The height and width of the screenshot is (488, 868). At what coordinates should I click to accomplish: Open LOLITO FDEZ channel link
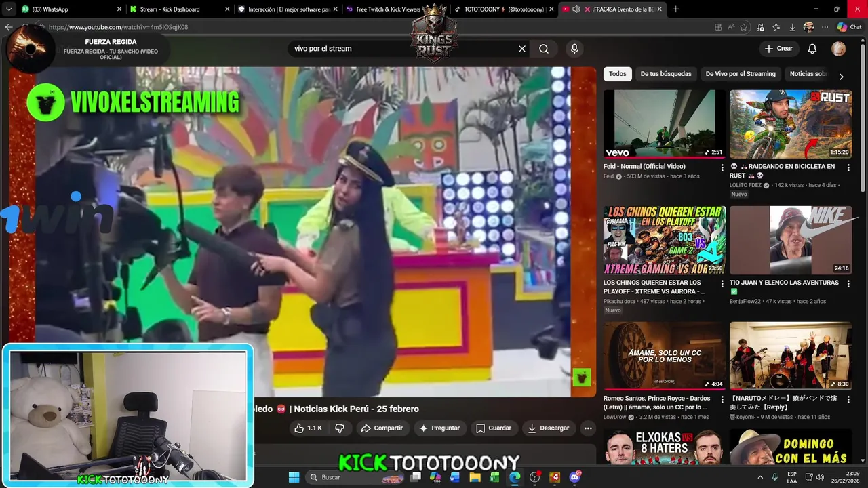point(745,185)
